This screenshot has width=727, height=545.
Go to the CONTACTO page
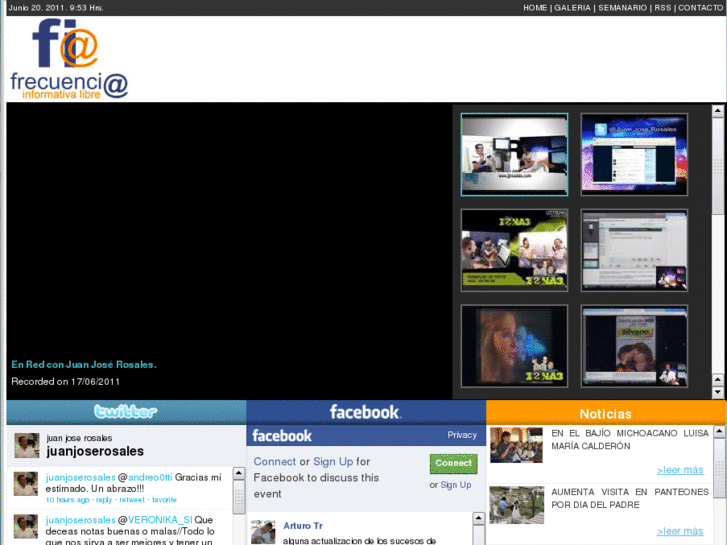tap(701, 8)
